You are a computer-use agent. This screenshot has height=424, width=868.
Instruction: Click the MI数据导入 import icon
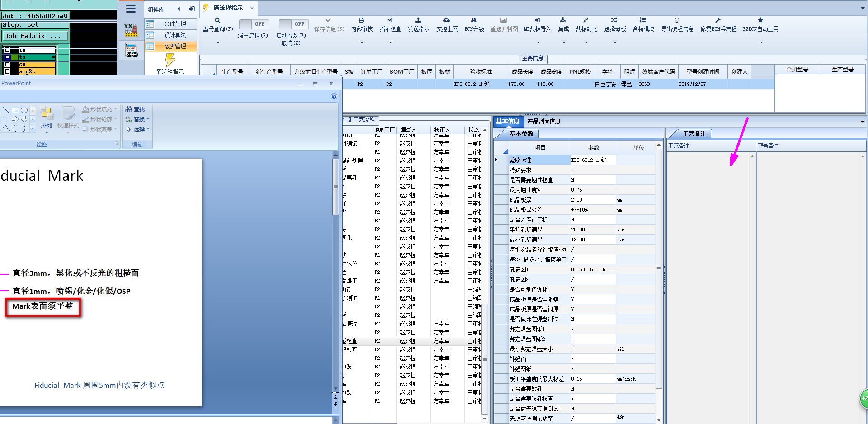click(537, 20)
